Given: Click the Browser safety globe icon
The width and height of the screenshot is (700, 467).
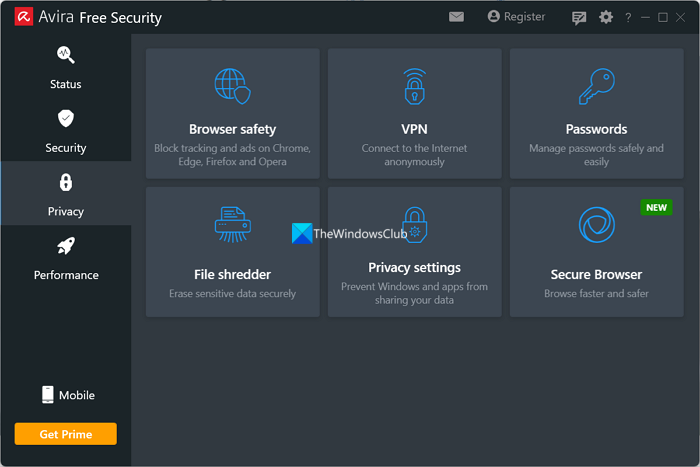Looking at the screenshot, I should coord(232,86).
